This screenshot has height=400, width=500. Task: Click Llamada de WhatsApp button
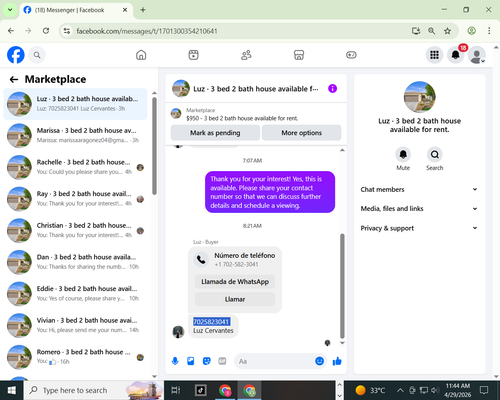coord(235,282)
